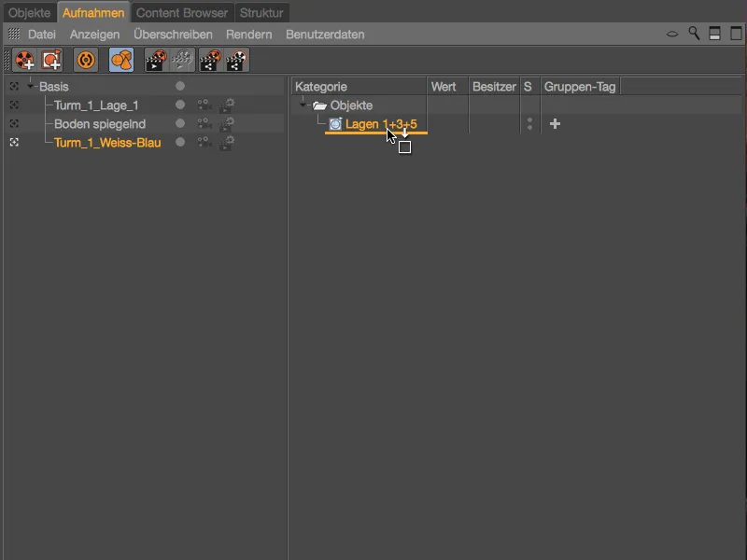The image size is (747, 560).
Task: Click the open folder icon beside Objekte
Action: pyautogui.click(x=319, y=105)
